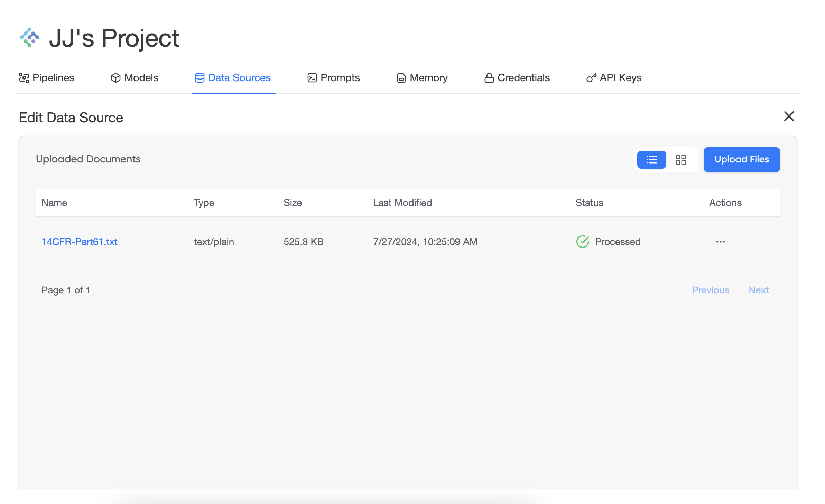825x504 pixels.
Task: Close the Edit Data Source panel
Action: click(x=789, y=116)
